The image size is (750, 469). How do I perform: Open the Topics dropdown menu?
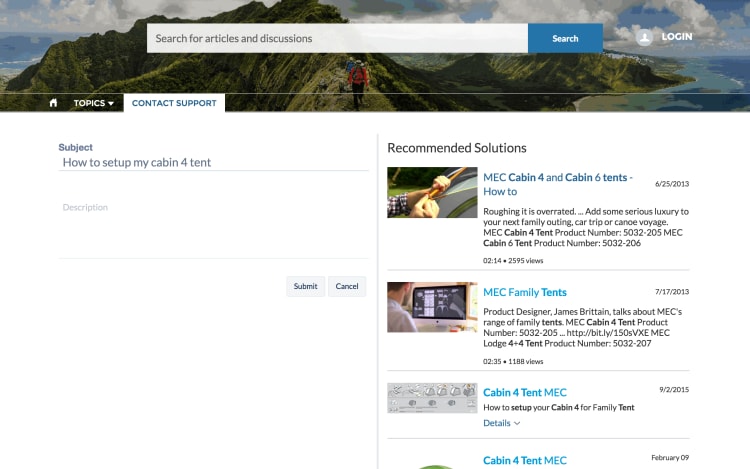tap(94, 103)
